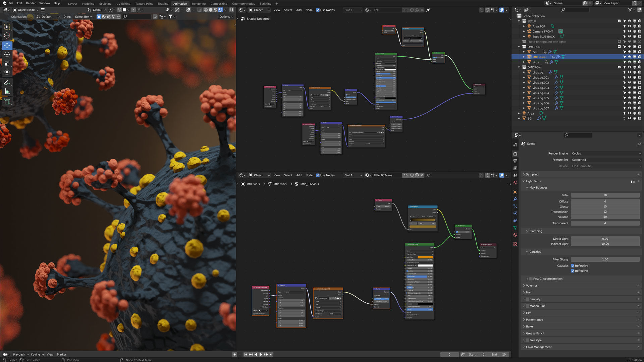This screenshot has width=644, height=362.
Task: Open the Object Mode dropdown
Action: pyautogui.click(x=25, y=10)
